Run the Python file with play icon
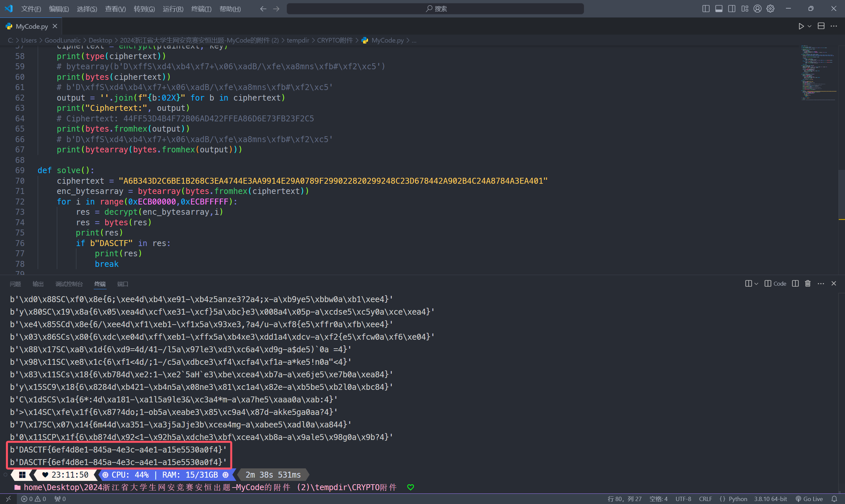Viewport: 845px width, 504px height. tap(801, 26)
